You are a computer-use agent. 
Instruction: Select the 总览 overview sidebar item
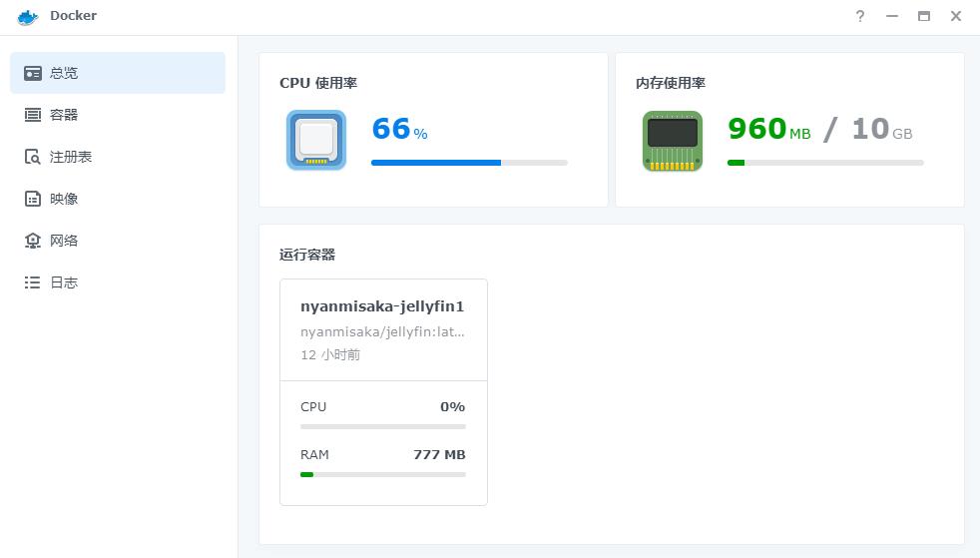(118, 73)
